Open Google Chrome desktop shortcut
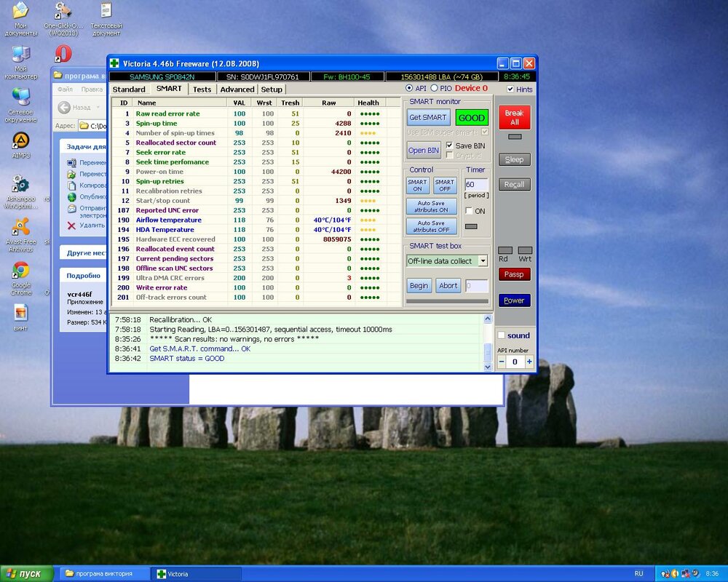Image resolution: width=728 pixels, height=582 pixels. tap(21, 271)
